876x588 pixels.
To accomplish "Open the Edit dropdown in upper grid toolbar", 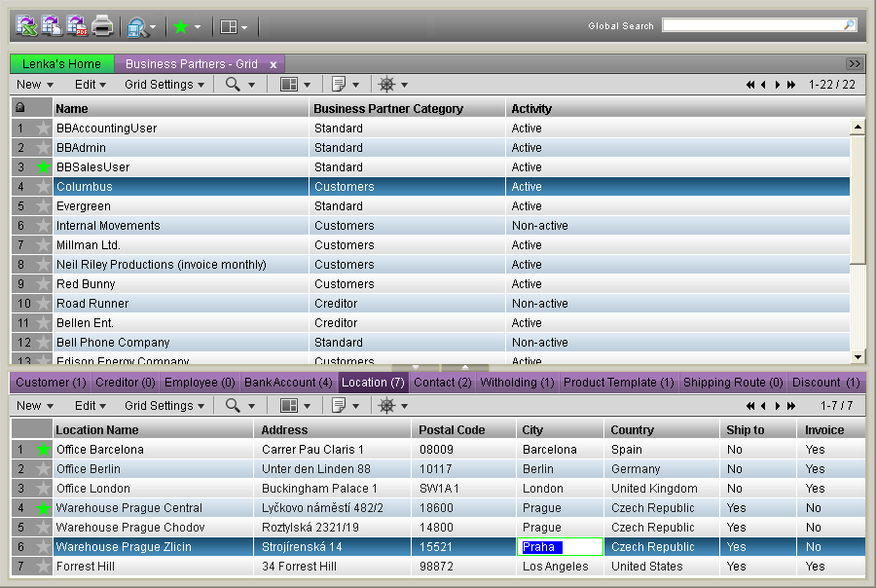I will point(91,85).
